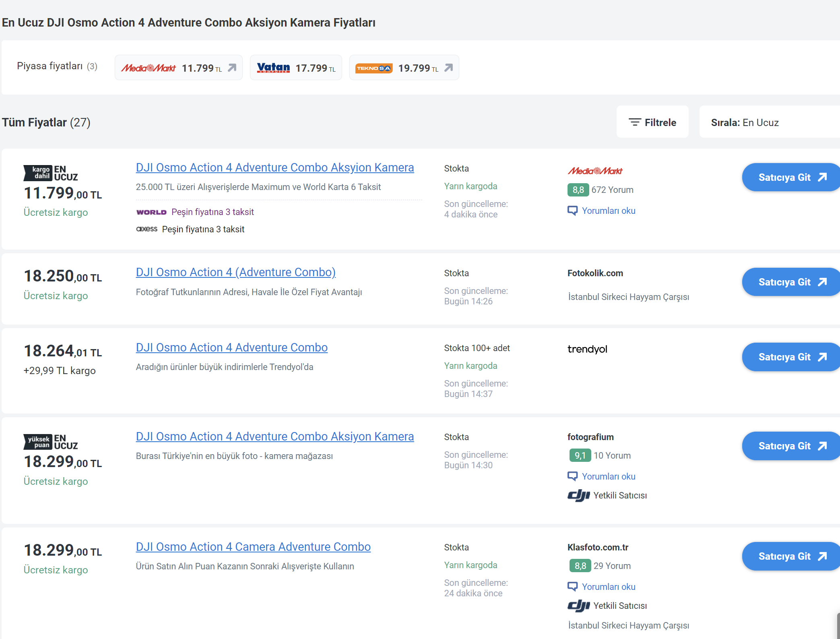Open Fotokolik listing DJI Osmo Action 4 (Adventure Combo)
This screenshot has width=840, height=639.
point(236,272)
